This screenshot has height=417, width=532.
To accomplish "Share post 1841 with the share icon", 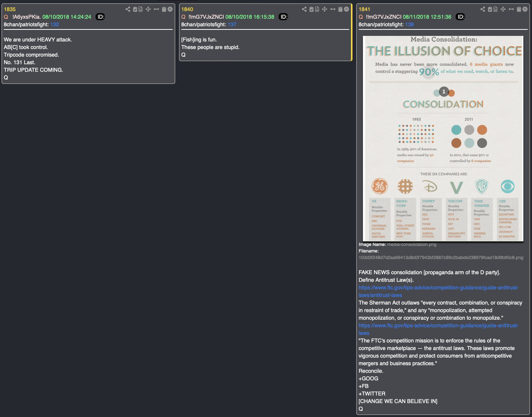I will (483, 9).
